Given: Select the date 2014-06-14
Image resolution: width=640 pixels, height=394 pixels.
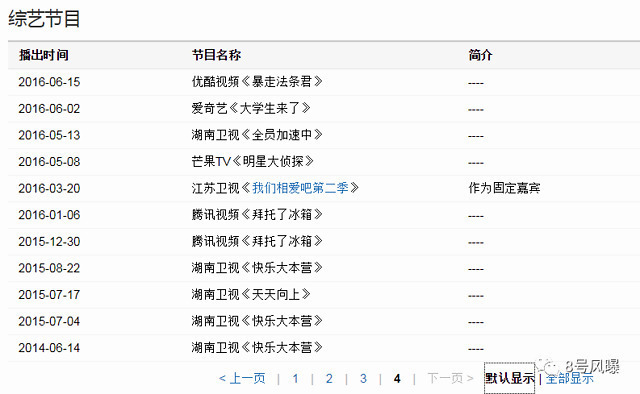Looking at the screenshot, I should 49,347.
